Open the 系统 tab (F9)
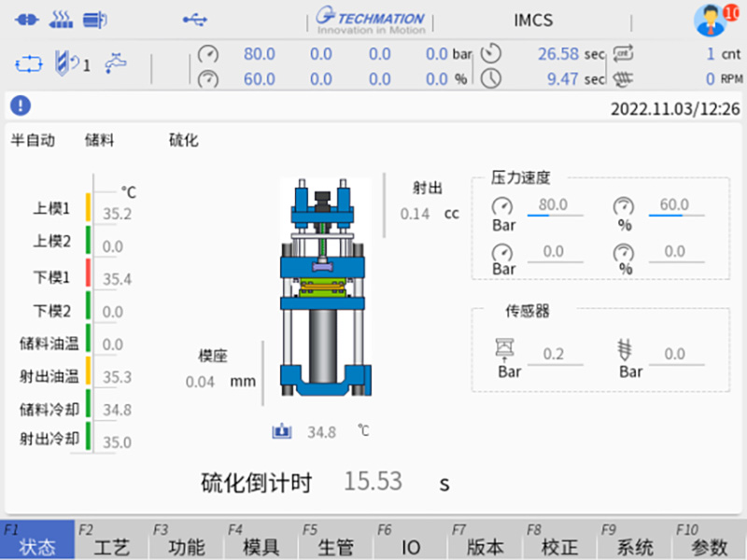 coord(635,541)
